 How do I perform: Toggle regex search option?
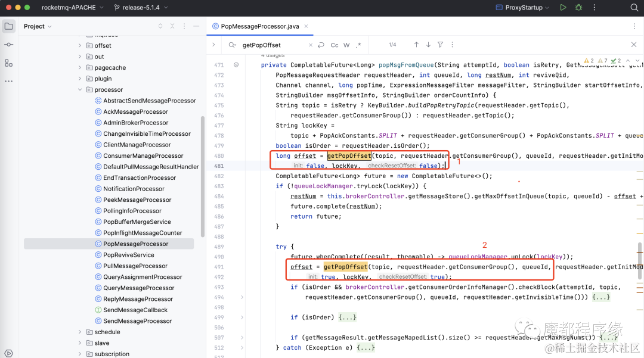click(x=358, y=45)
